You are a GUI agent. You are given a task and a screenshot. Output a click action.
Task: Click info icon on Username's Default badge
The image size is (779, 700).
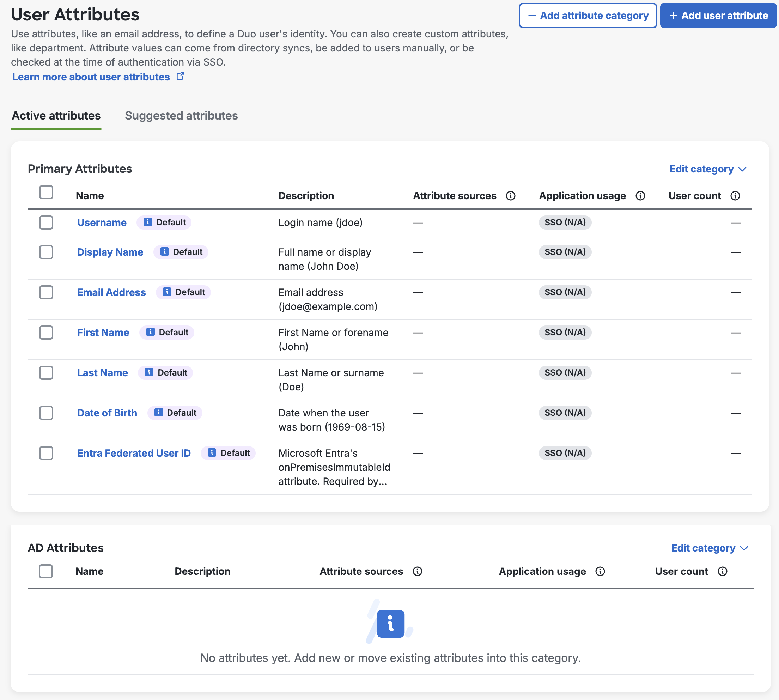point(148,222)
